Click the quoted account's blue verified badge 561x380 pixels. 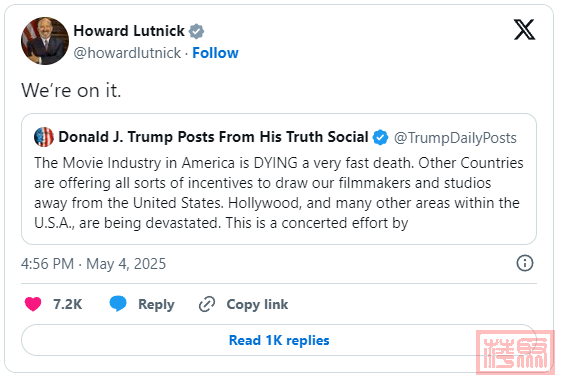pyautogui.click(x=380, y=137)
